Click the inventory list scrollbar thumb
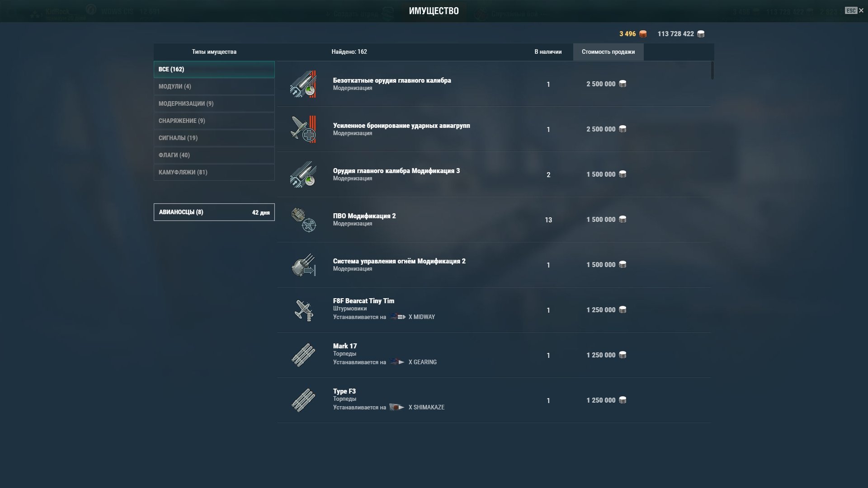The height and width of the screenshot is (488, 868). click(x=712, y=70)
